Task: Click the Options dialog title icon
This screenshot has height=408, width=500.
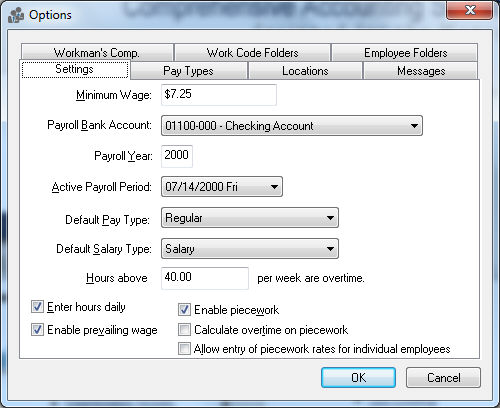Action: coord(16,15)
